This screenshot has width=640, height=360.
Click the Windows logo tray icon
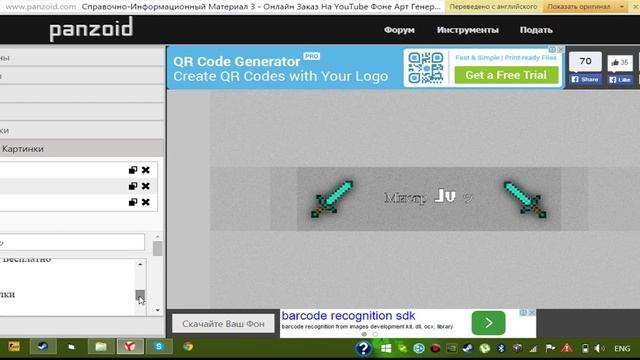(386, 348)
